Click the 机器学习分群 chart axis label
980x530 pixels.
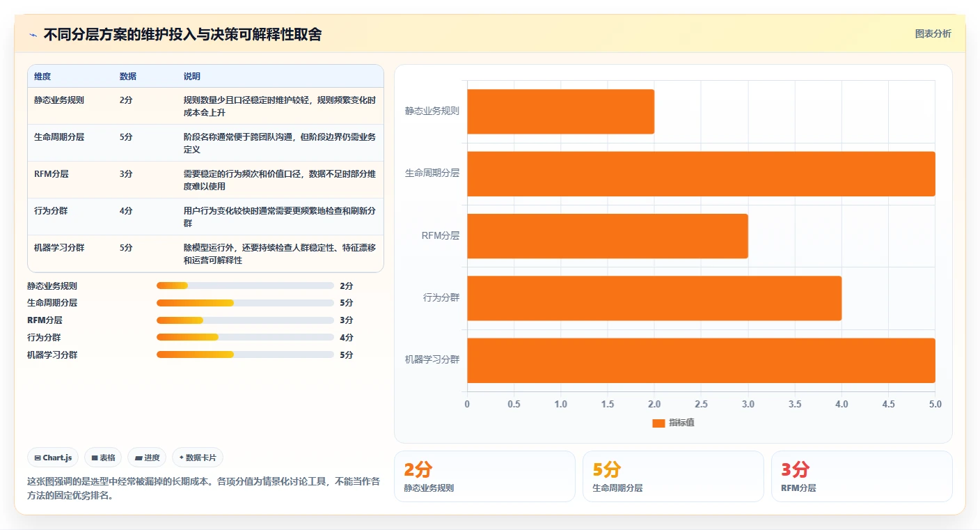coord(432,360)
